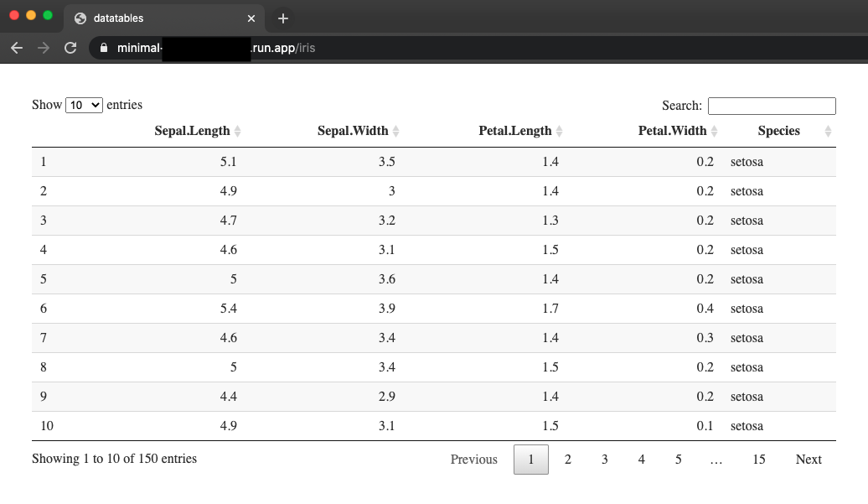Click Petal.Length value 1.7 in row 6
The image size is (868, 504).
tap(550, 309)
